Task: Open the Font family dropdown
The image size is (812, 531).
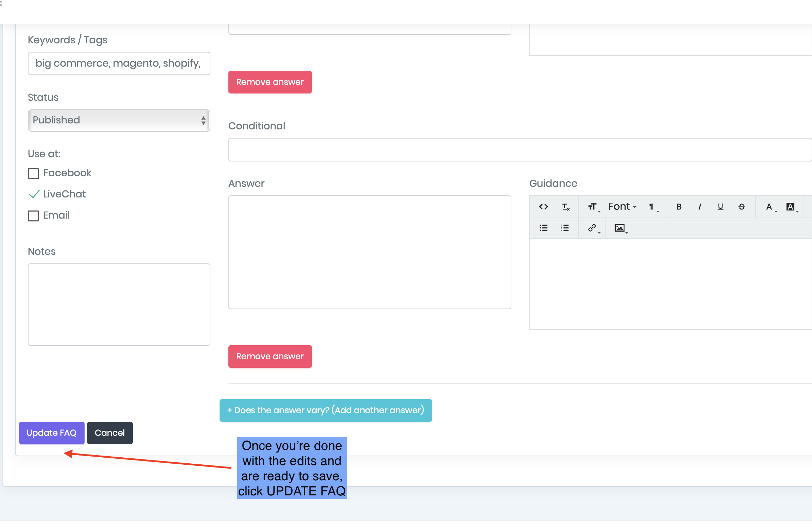Action: tap(622, 207)
